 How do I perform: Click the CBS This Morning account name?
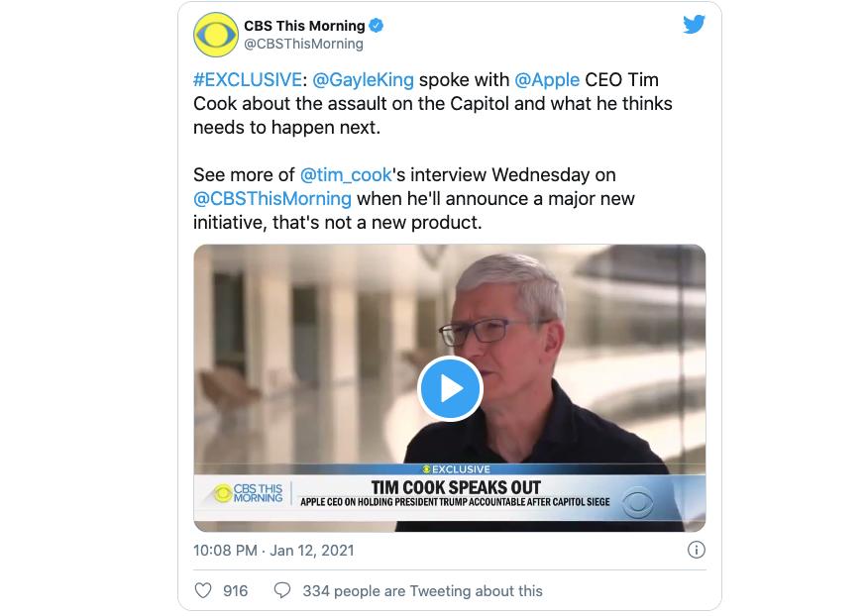coord(304,26)
